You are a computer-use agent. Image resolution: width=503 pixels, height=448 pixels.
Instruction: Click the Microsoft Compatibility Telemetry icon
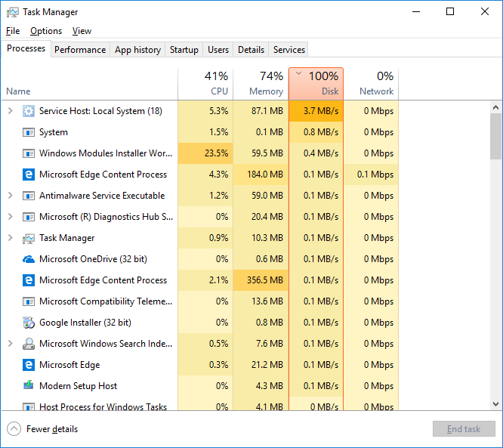coord(29,301)
